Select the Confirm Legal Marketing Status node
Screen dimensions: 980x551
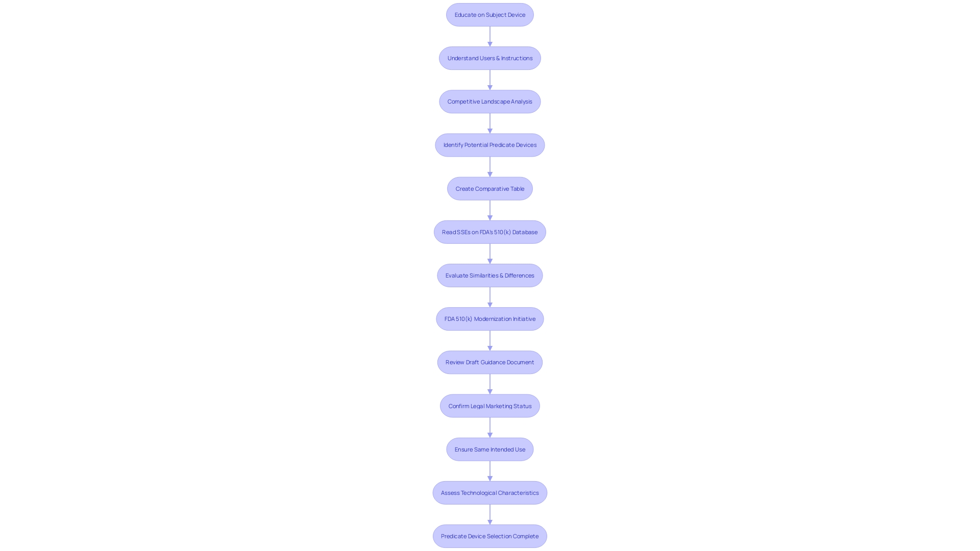(x=489, y=405)
